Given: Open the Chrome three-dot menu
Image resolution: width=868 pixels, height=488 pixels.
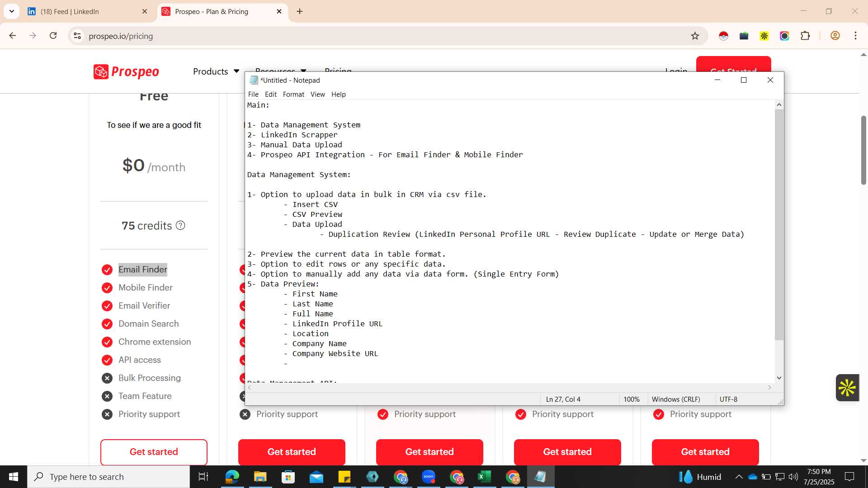Looking at the screenshot, I should pyautogui.click(x=855, y=36).
